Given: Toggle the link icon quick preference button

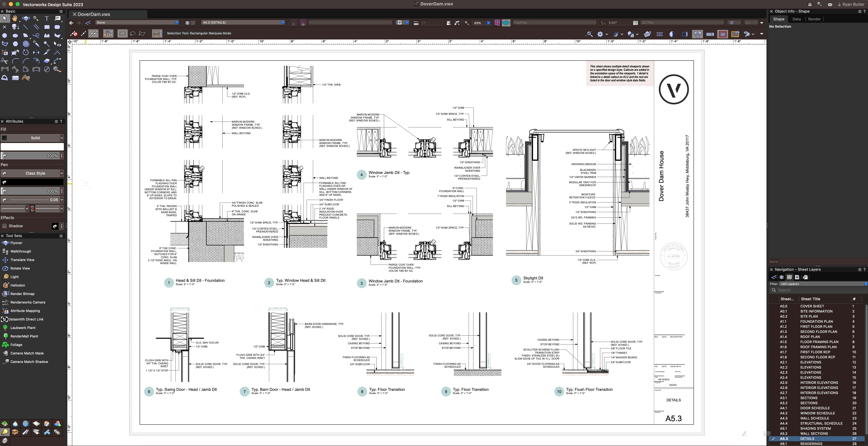Looking at the screenshot, I should click(x=698, y=34).
